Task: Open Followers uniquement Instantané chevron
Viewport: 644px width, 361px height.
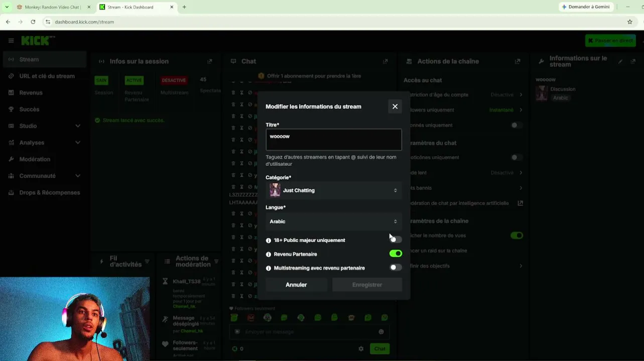Action: (521, 110)
